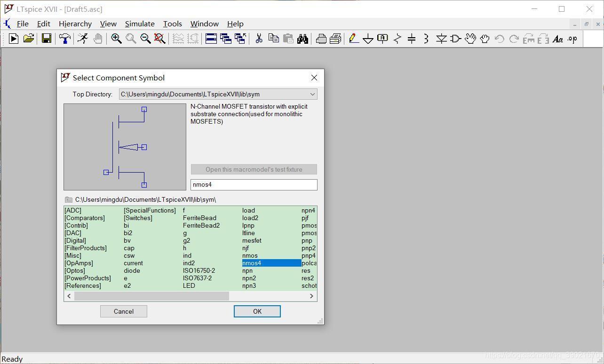The height and width of the screenshot is (364, 604).
Task: Click the Place Component gate icon
Action: [x=456, y=39]
